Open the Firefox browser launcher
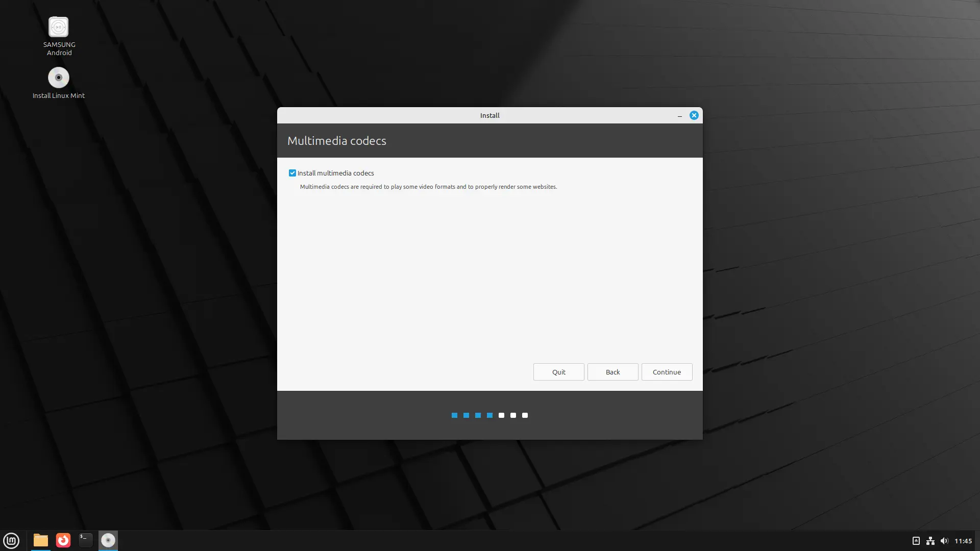 [63, 540]
